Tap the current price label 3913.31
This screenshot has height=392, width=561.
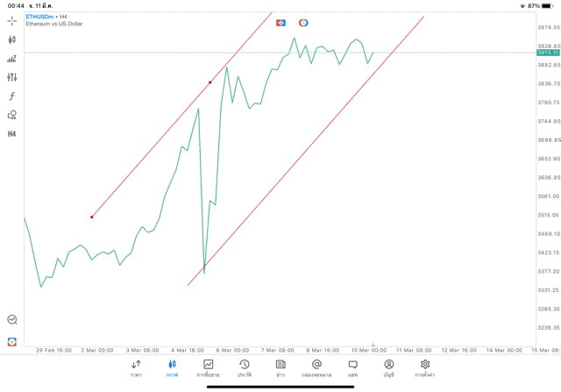[548, 53]
